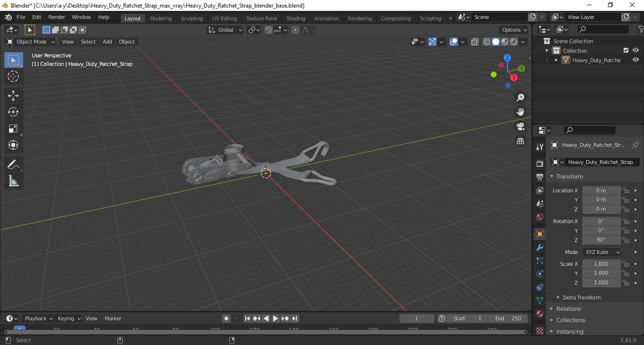Click the red X axis gizmo
Screen dimensions: 644x345
pos(514,78)
